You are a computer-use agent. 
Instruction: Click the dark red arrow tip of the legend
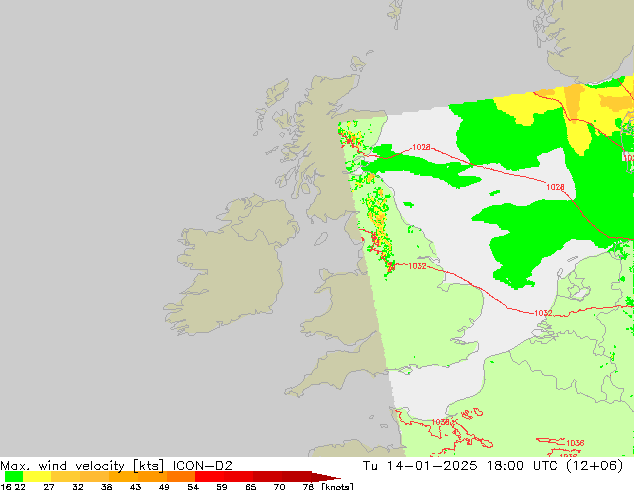(x=326, y=477)
